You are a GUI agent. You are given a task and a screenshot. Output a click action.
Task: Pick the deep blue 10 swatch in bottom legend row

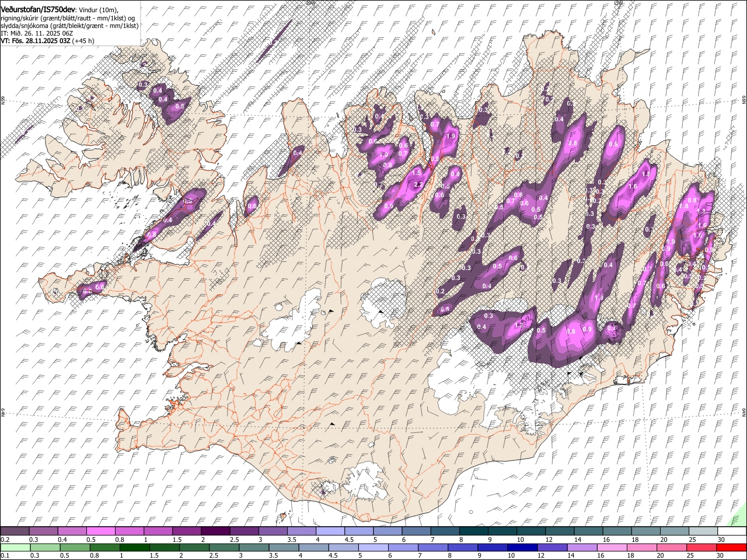[522, 547]
